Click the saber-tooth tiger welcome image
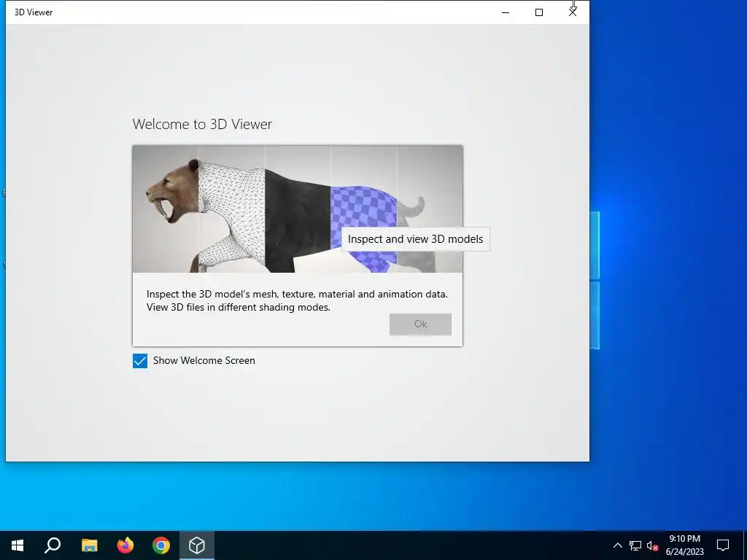 coord(298,209)
